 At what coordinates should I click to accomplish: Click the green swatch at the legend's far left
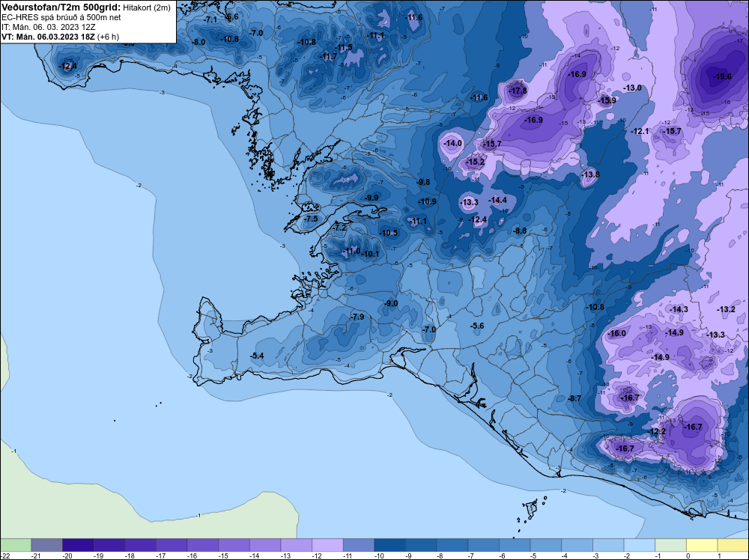pos(16,545)
